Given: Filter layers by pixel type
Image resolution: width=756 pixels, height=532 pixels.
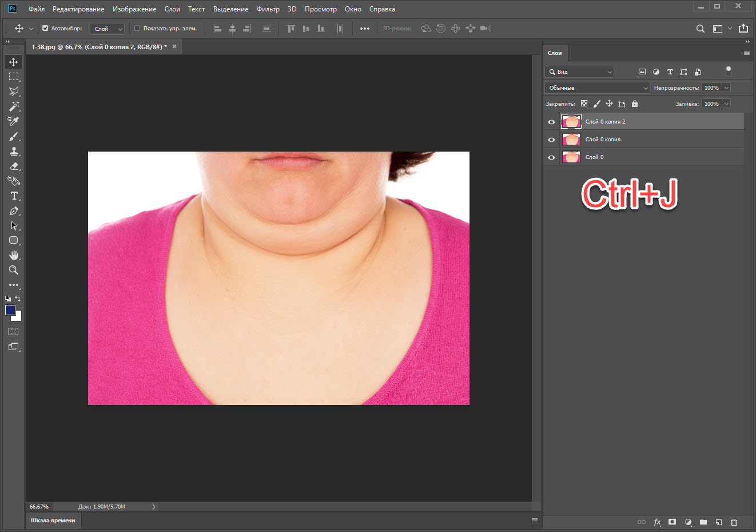Looking at the screenshot, I should (x=642, y=72).
